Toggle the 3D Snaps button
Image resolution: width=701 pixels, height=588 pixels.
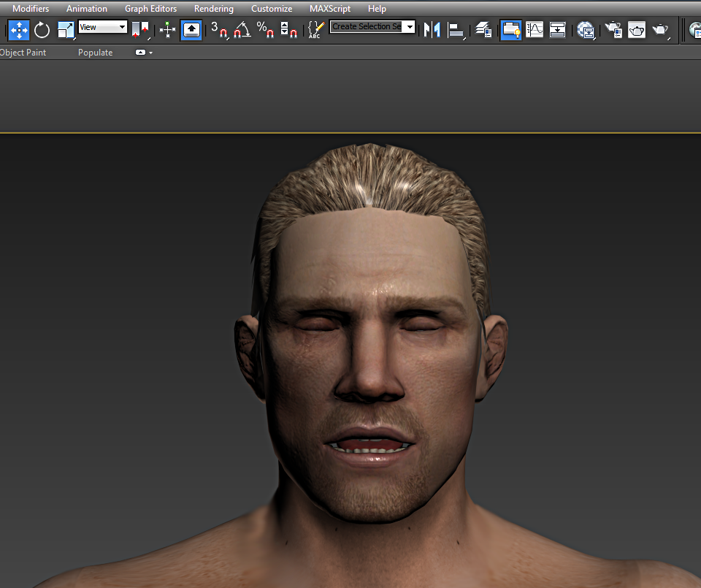[x=218, y=30]
